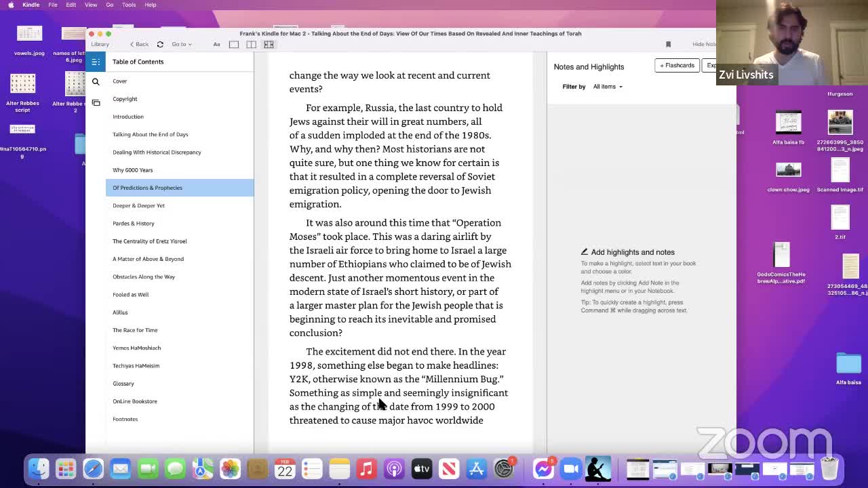868x488 pixels.
Task: Click the Kindle icon in the Dock
Action: [598, 468]
